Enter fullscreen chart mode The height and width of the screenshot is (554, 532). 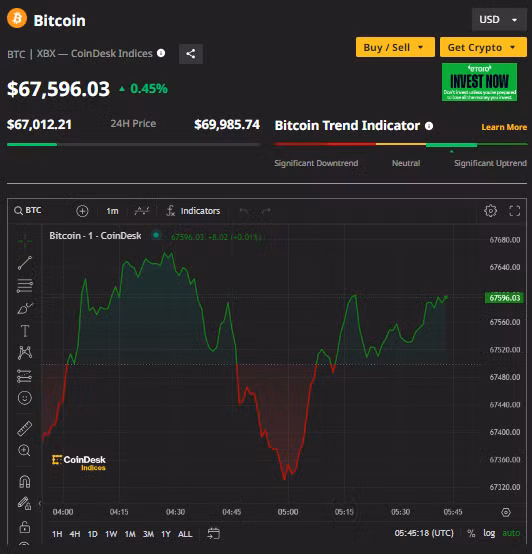515,211
